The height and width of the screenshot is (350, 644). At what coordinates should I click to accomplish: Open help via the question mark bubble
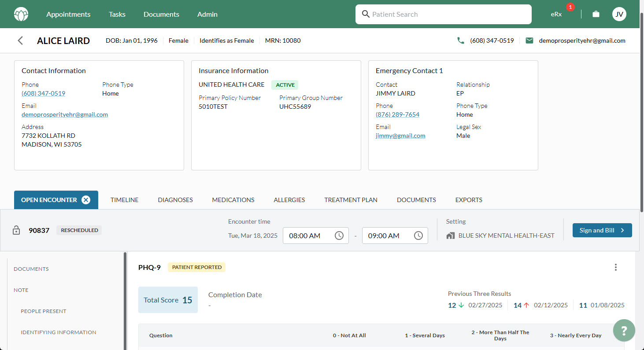click(x=624, y=330)
